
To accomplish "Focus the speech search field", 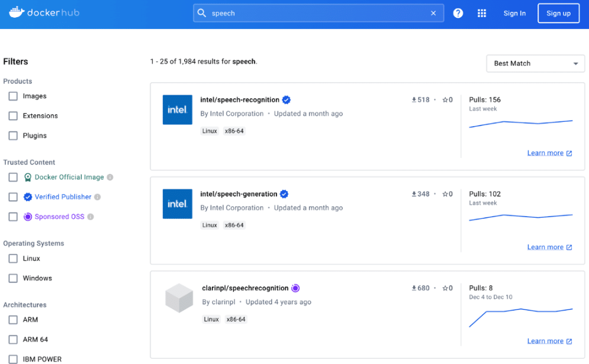I will click(318, 13).
